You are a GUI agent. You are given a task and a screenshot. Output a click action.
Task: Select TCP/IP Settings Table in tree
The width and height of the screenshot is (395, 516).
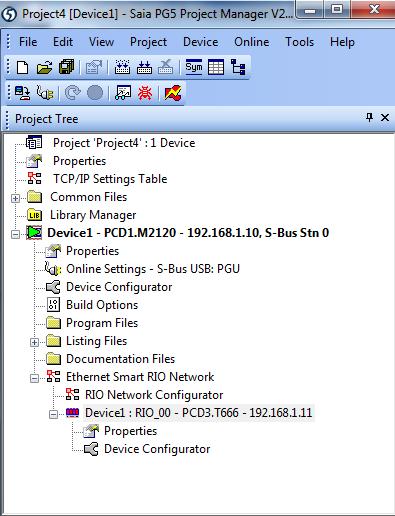[110, 179]
